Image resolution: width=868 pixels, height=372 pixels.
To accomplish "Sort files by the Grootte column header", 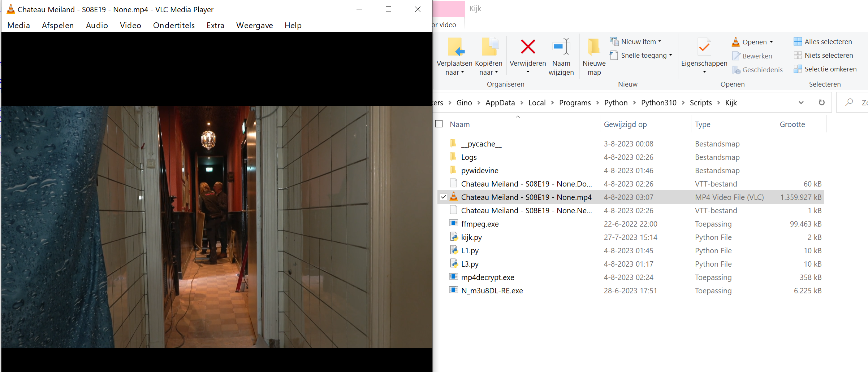I will click(792, 124).
